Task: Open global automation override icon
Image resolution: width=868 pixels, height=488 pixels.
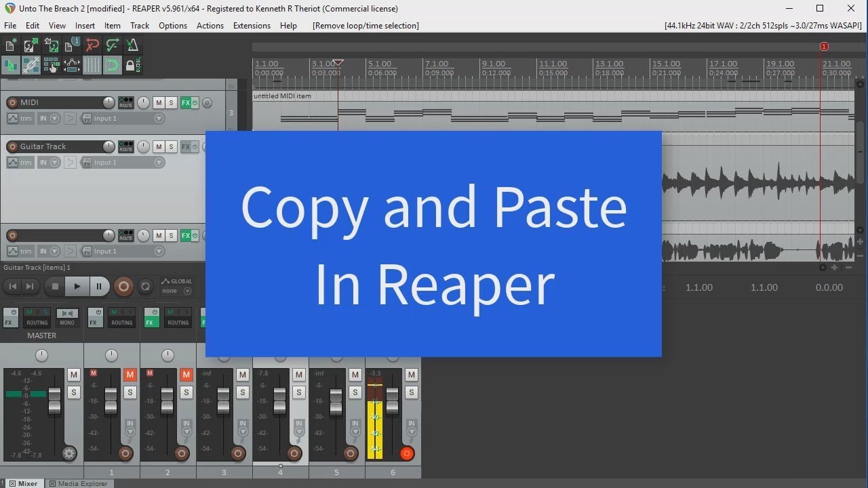Action: click(x=165, y=281)
